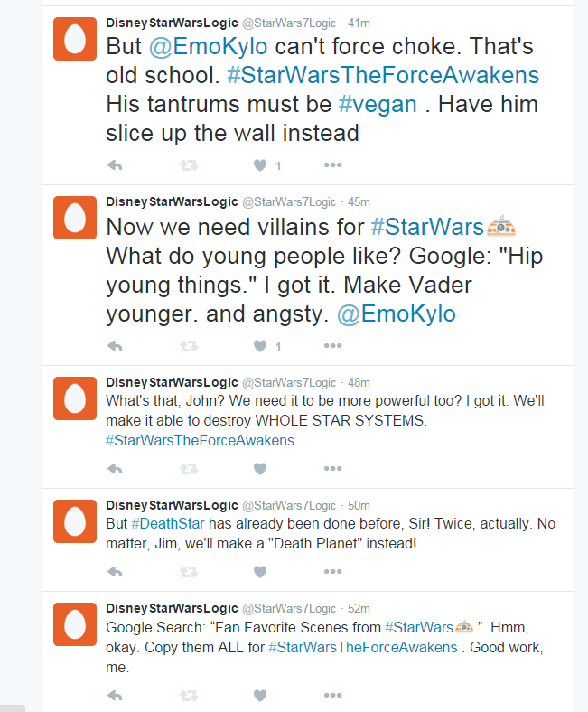Image resolution: width=588 pixels, height=712 pixels.
Task: Reply to the Death Planet tweet
Action: 115,572
